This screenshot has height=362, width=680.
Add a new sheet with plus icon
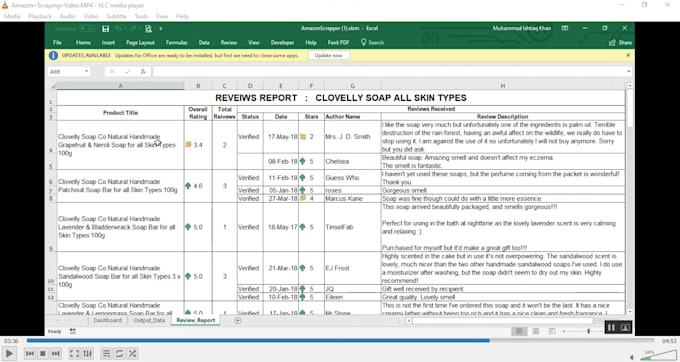point(238,320)
